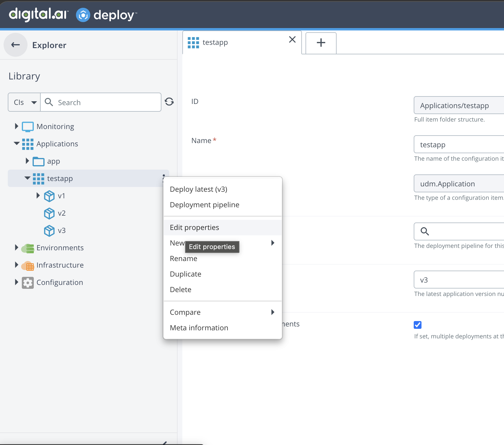
Task: Select Rename from the context menu
Action: [x=223, y=259]
